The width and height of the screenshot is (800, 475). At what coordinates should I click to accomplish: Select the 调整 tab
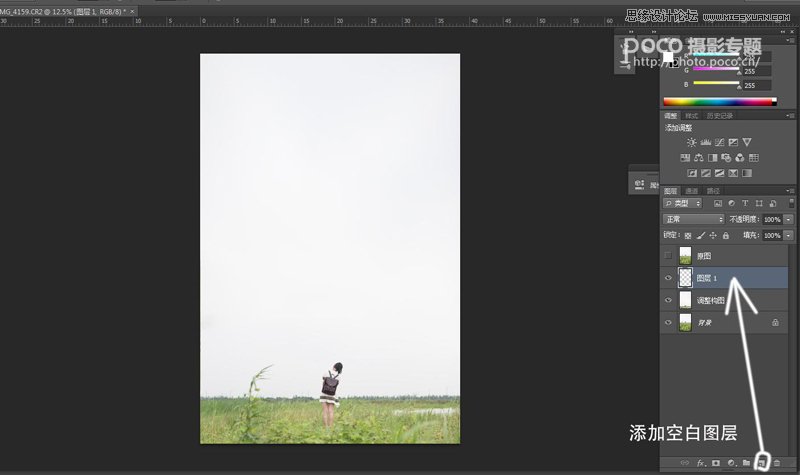click(x=670, y=116)
